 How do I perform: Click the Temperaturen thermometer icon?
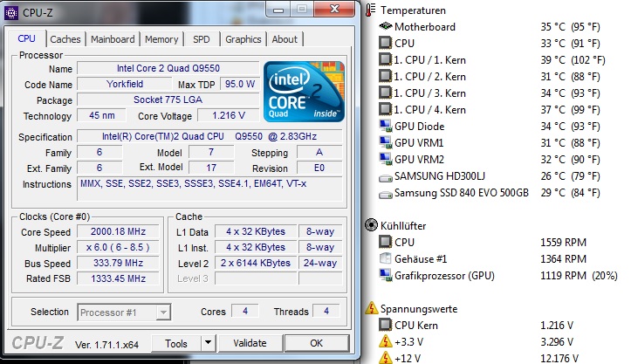(x=371, y=10)
